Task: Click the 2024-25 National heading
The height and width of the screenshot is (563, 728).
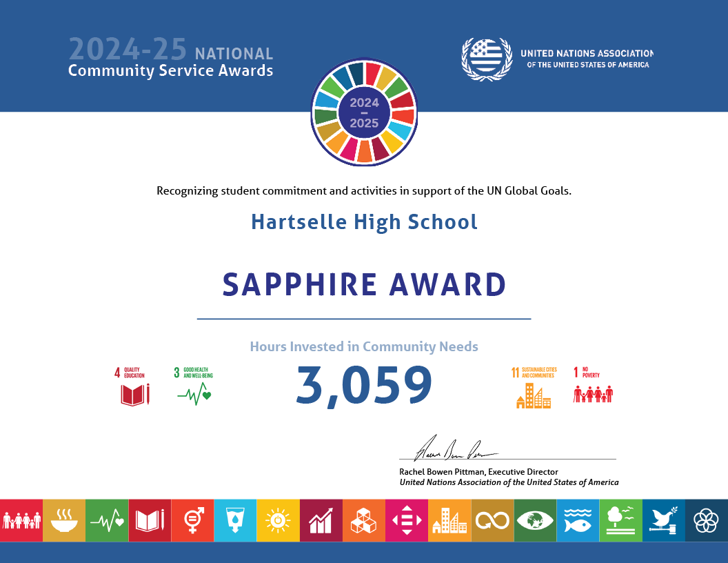Action: (x=171, y=50)
